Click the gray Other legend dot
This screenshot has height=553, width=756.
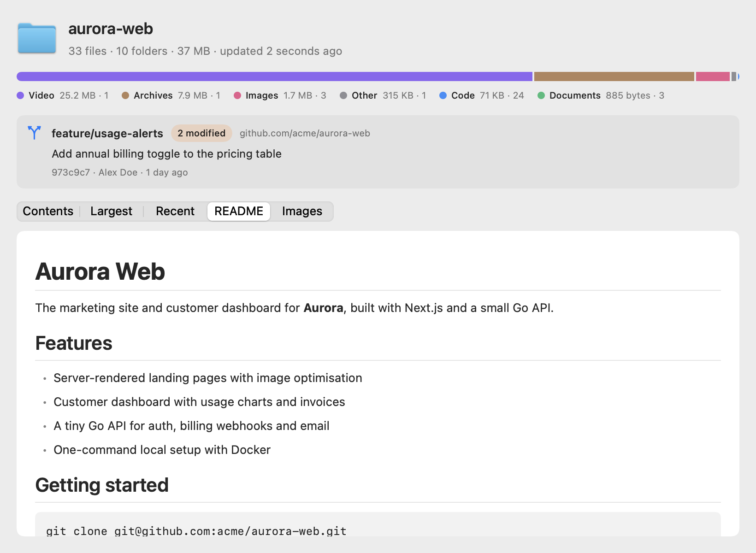(343, 95)
